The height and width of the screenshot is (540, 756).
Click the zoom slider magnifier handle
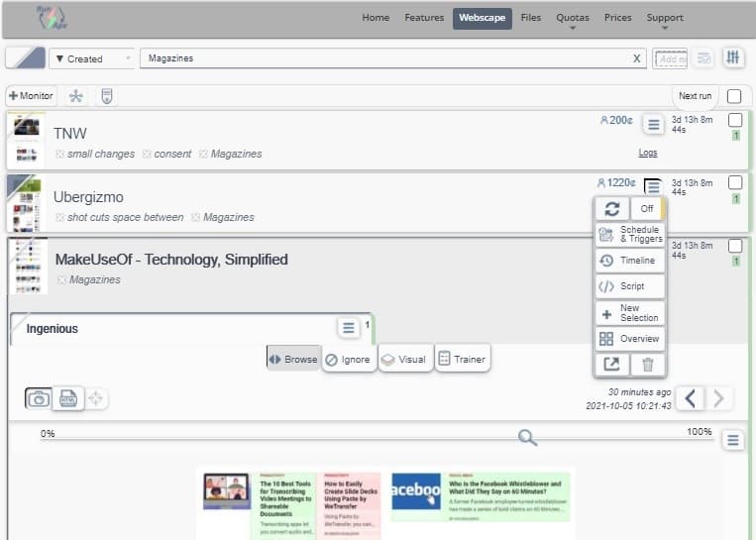[x=528, y=438]
